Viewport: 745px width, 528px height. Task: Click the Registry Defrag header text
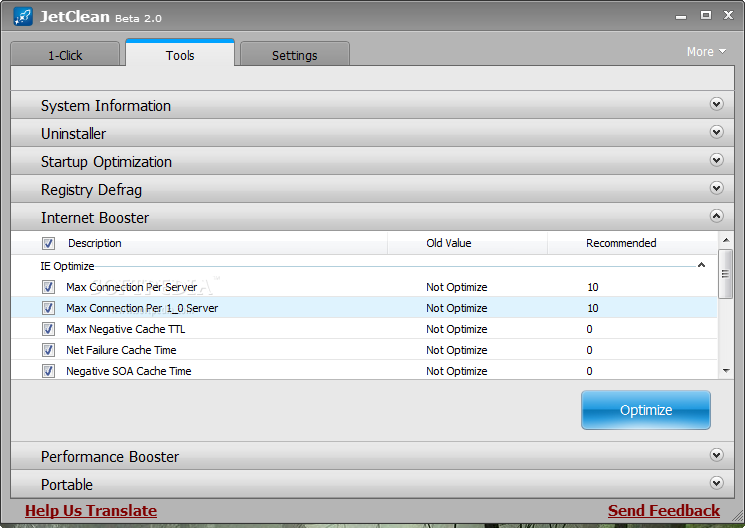[x=91, y=190]
